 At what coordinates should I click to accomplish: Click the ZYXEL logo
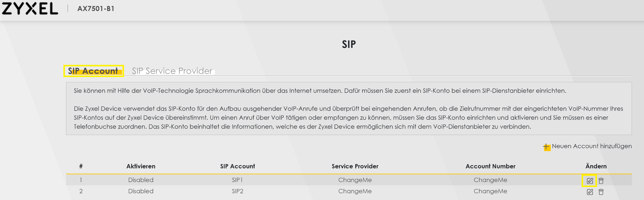[x=30, y=9]
